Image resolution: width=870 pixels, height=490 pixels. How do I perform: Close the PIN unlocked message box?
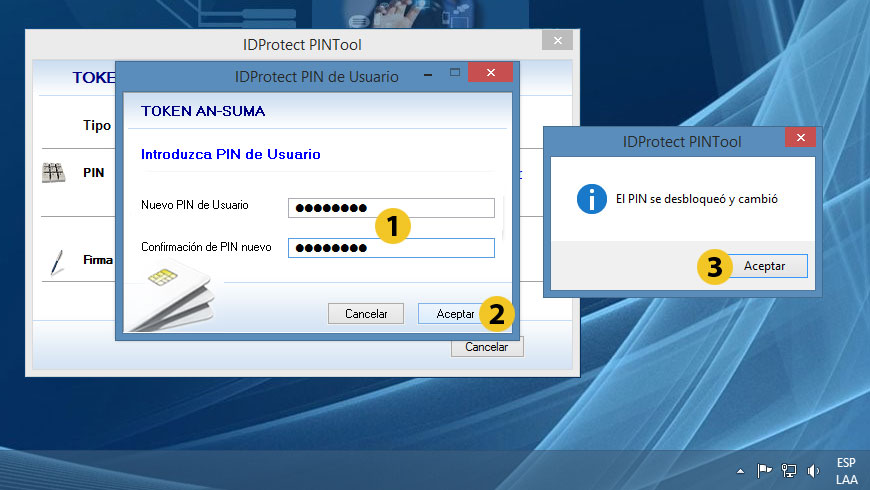(800, 138)
